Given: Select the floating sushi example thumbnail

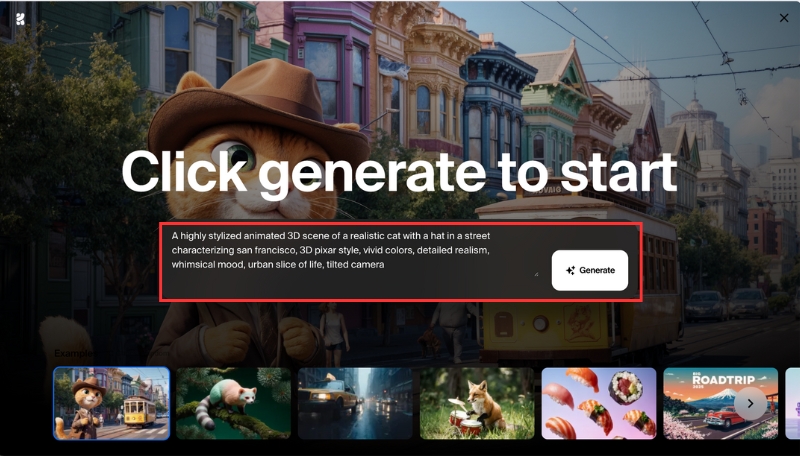Looking at the screenshot, I should tap(599, 403).
